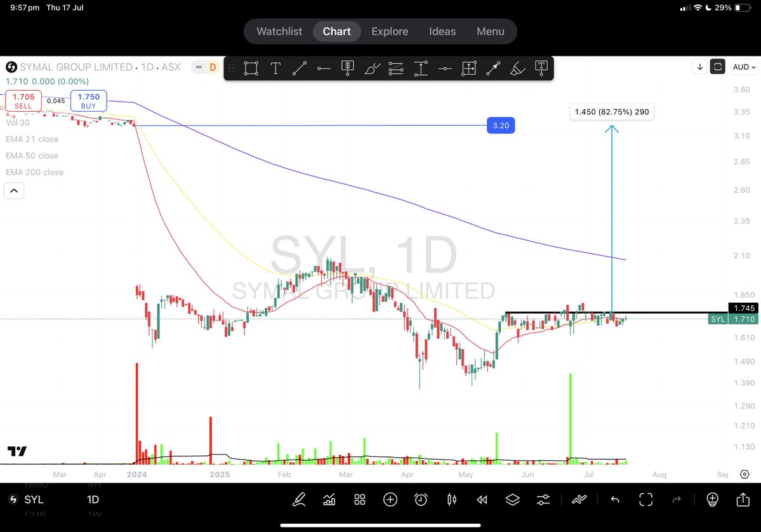Open the object tree layers icon

(x=512, y=499)
